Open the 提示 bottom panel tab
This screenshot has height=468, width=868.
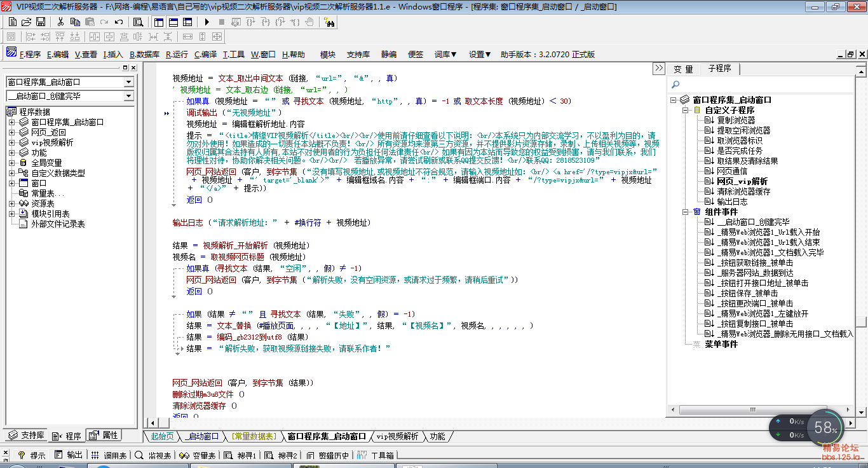(32, 455)
